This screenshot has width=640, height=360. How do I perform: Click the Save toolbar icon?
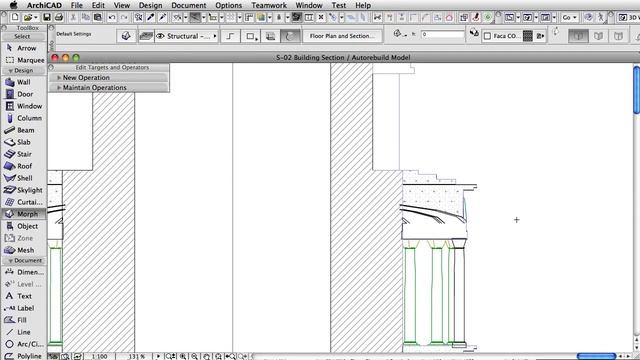[x=47, y=17]
